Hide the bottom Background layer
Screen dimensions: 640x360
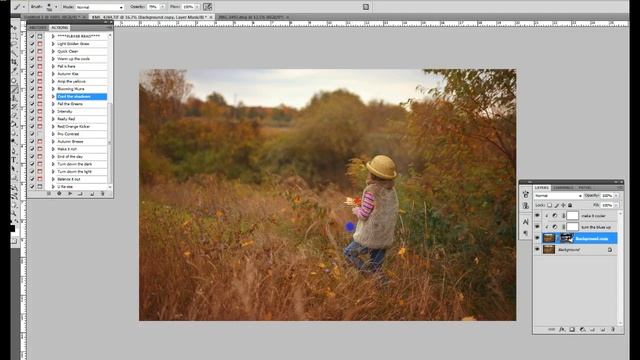537,249
